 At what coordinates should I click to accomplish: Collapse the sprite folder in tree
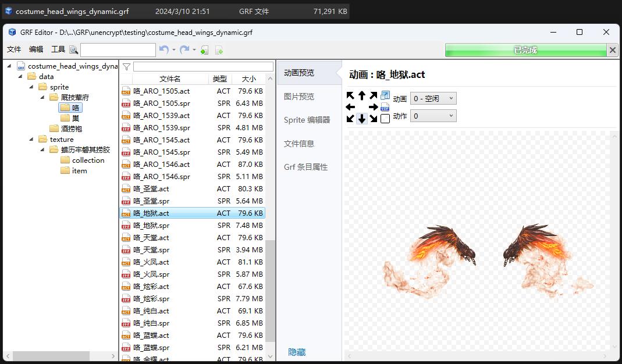31,87
